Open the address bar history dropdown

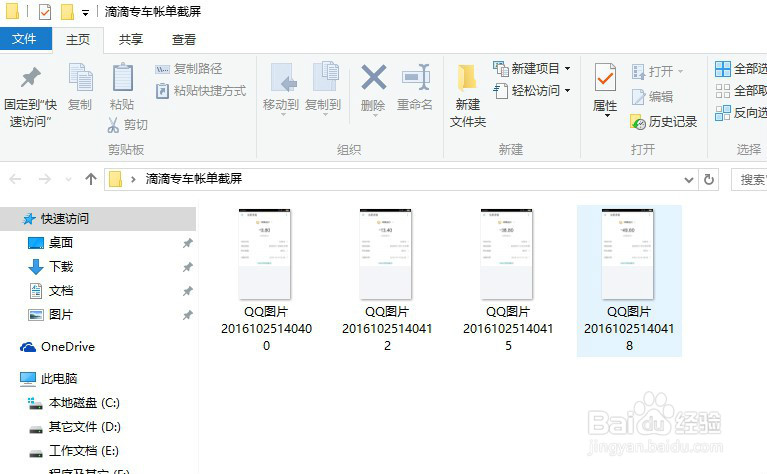click(689, 180)
